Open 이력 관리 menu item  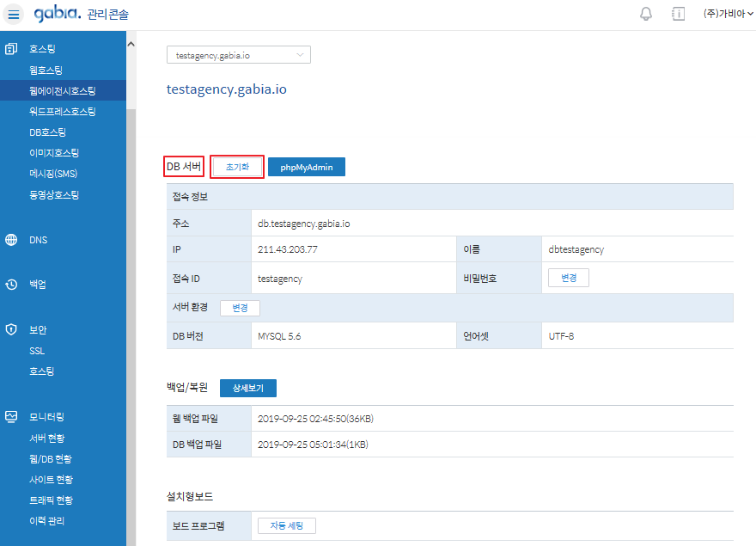click(x=46, y=521)
